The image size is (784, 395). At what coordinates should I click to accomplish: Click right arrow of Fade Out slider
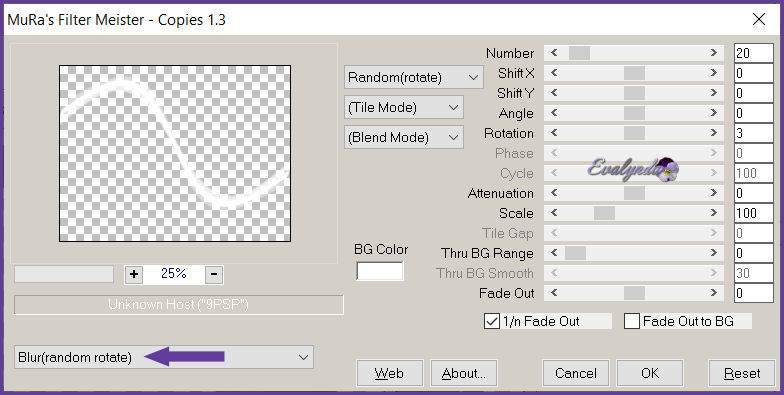[x=714, y=293]
